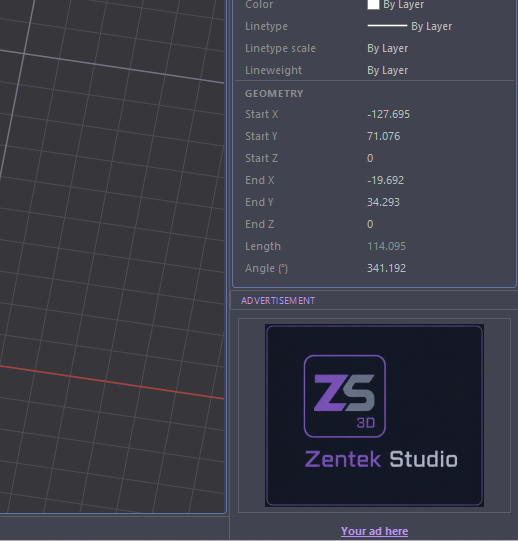Edit the End Z value 0
The width and height of the screenshot is (518, 541).
370,224
